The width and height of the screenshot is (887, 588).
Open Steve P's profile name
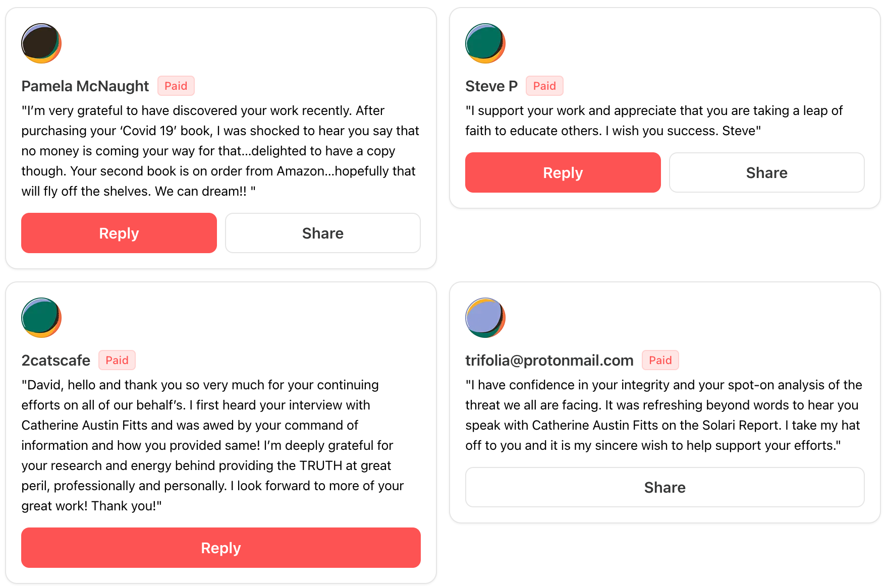point(491,86)
